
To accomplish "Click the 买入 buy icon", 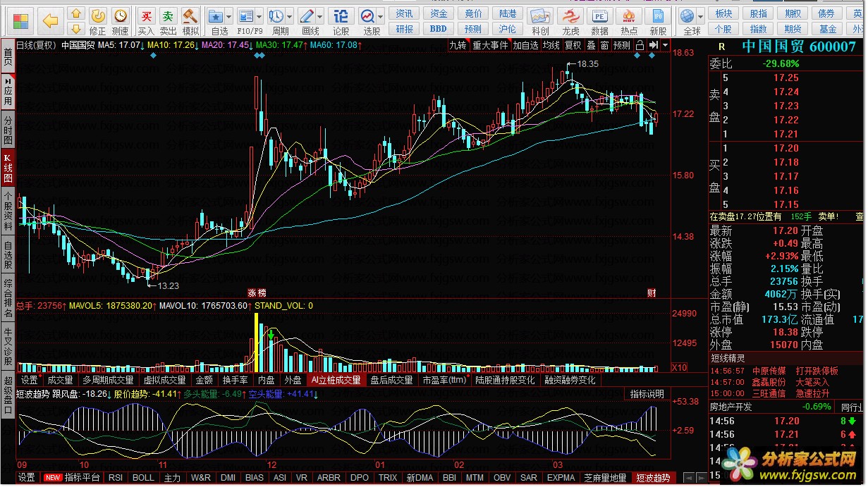I will (x=146, y=16).
